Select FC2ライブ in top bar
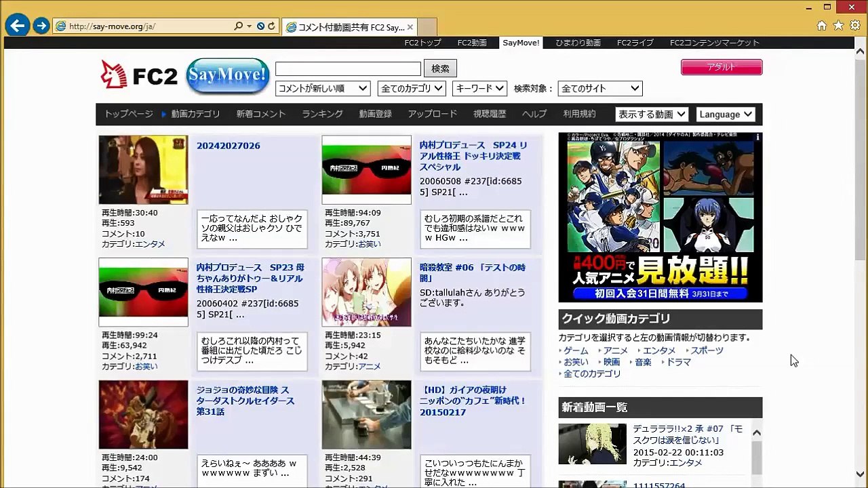The width and height of the screenshot is (868, 488). [635, 43]
